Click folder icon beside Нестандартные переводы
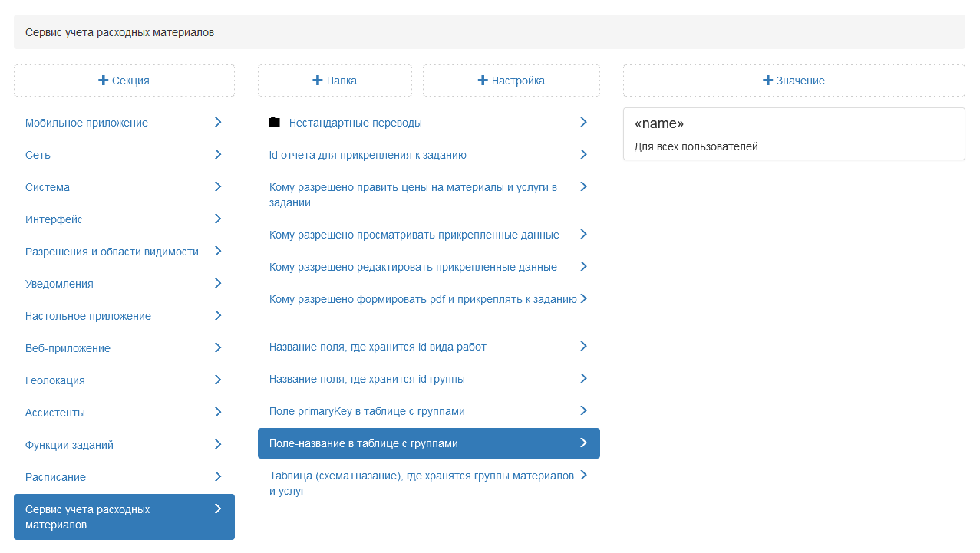This screenshot has height=553, width=980. [x=275, y=123]
